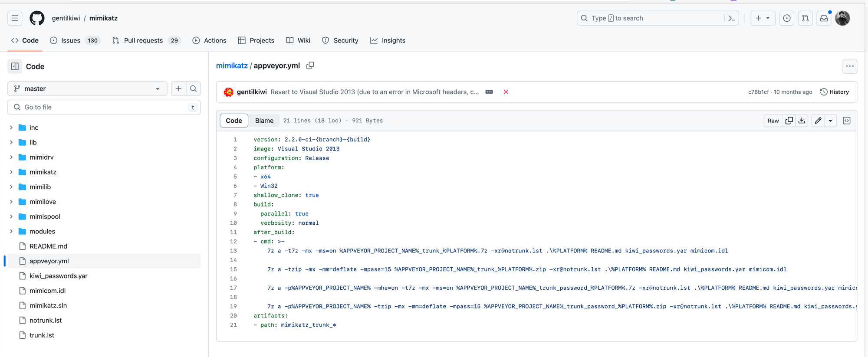This screenshot has height=357, width=868.
Task: Open the notifications inbox
Action: click(x=823, y=18)
